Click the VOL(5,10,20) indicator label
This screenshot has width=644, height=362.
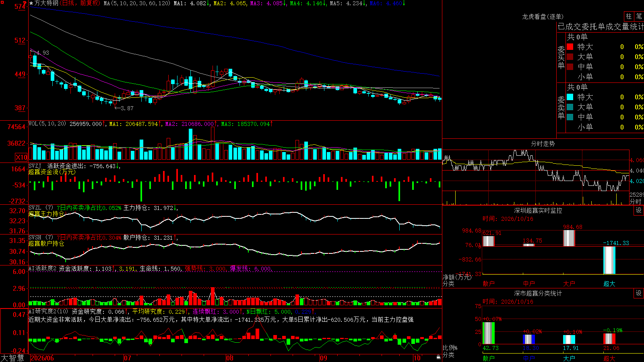(x=47, y=124)
